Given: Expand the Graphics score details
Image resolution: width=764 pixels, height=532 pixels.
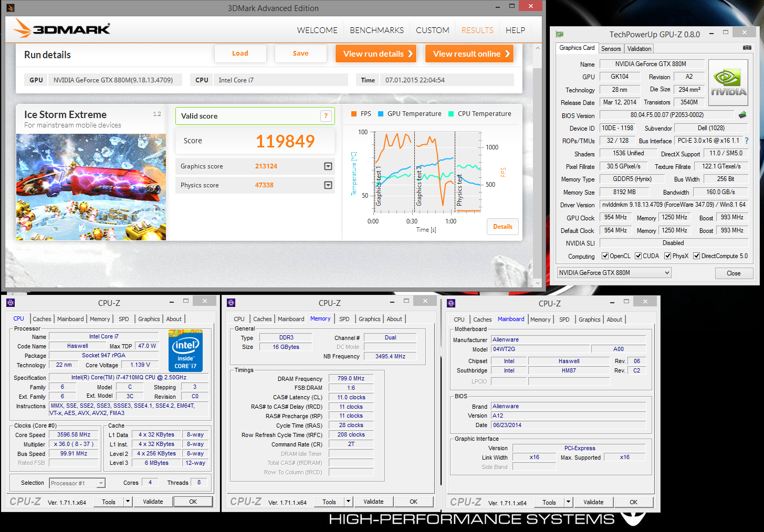Looking at the screenshot, I should pos(328,166).
